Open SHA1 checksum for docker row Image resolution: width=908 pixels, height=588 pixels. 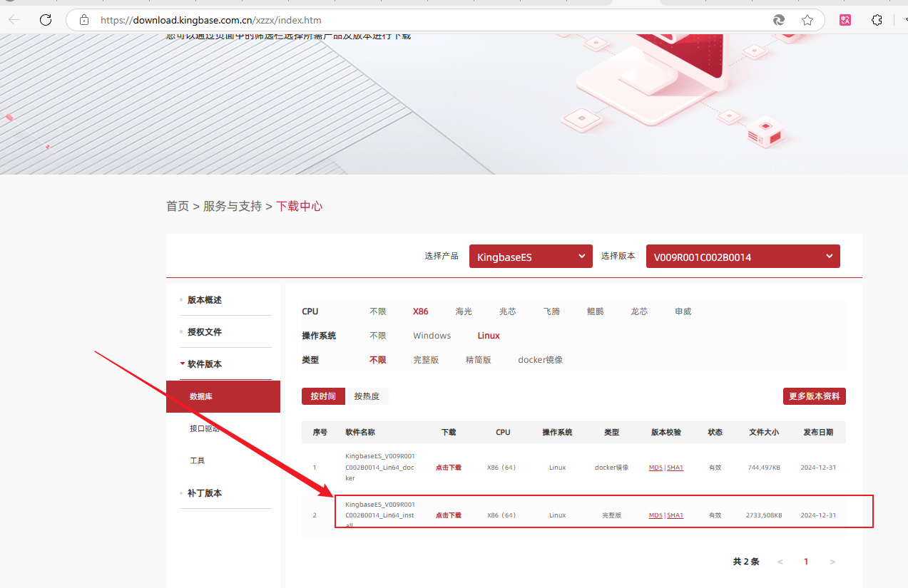point(675,468)
